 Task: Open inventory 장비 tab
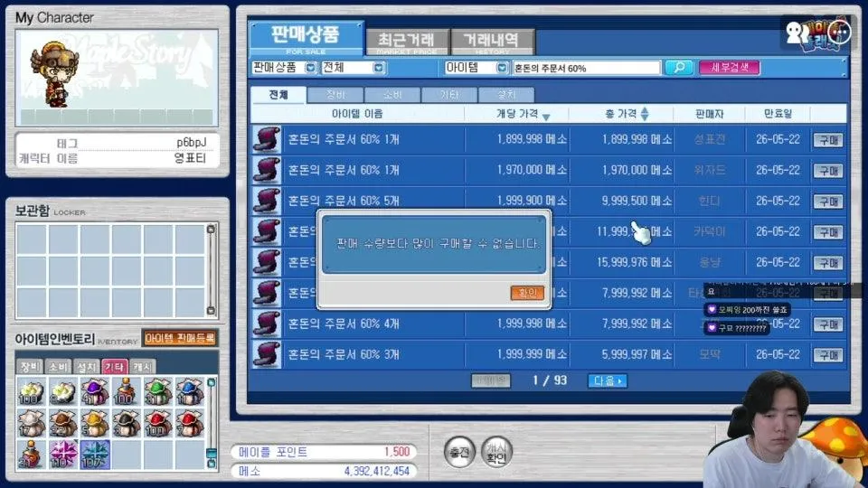pos(30,366)
